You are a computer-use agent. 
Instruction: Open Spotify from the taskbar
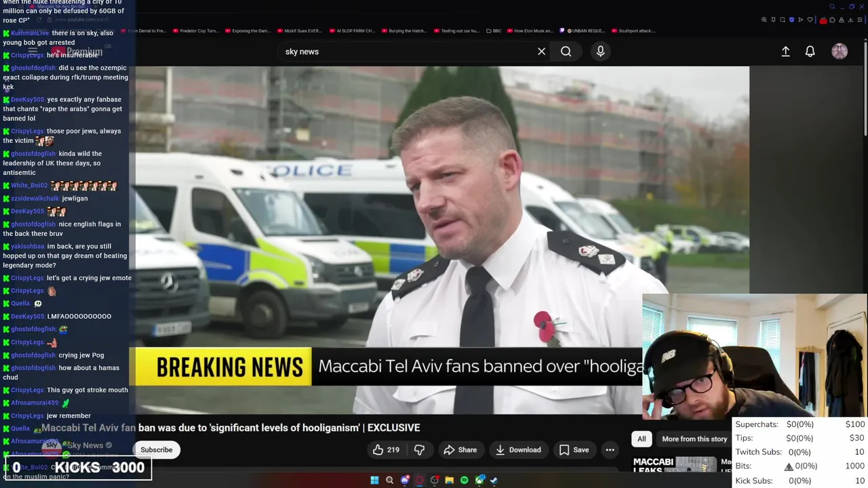point(465,481)
